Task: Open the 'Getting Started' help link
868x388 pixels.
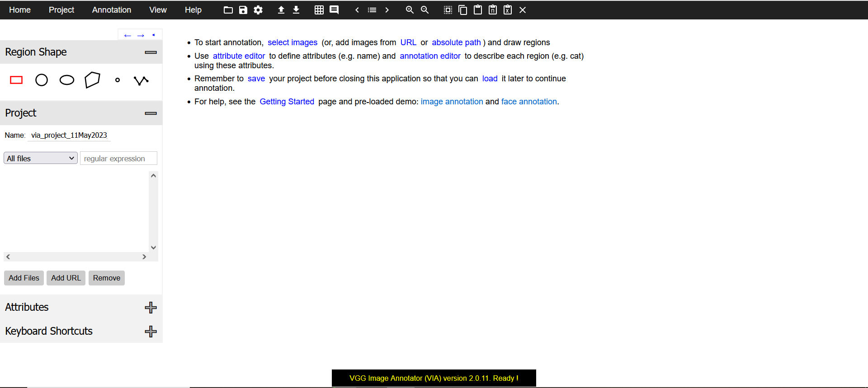Action: [287, 102]
